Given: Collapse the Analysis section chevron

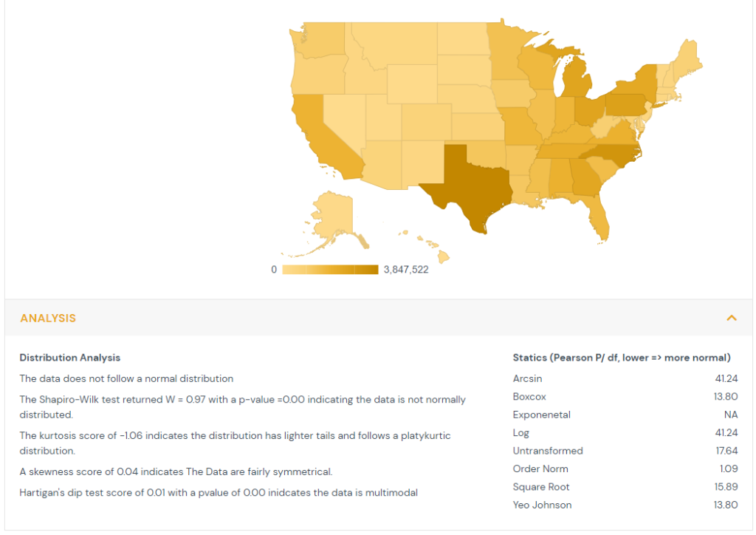Looking at the screenshot, I should click(732, 318).
